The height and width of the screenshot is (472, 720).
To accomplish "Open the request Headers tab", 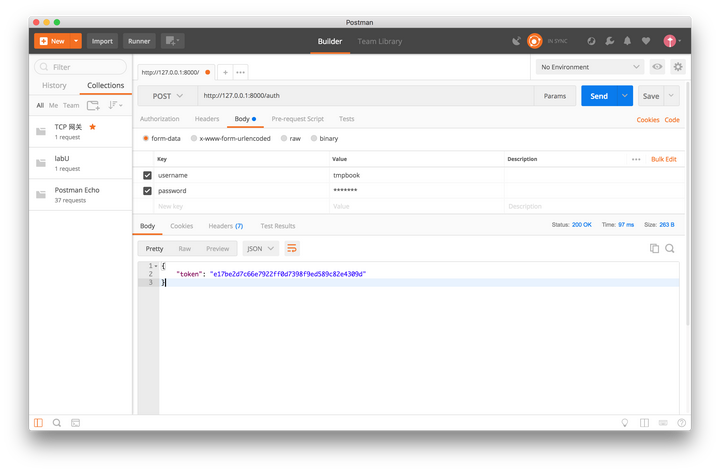I will [207, 119].
